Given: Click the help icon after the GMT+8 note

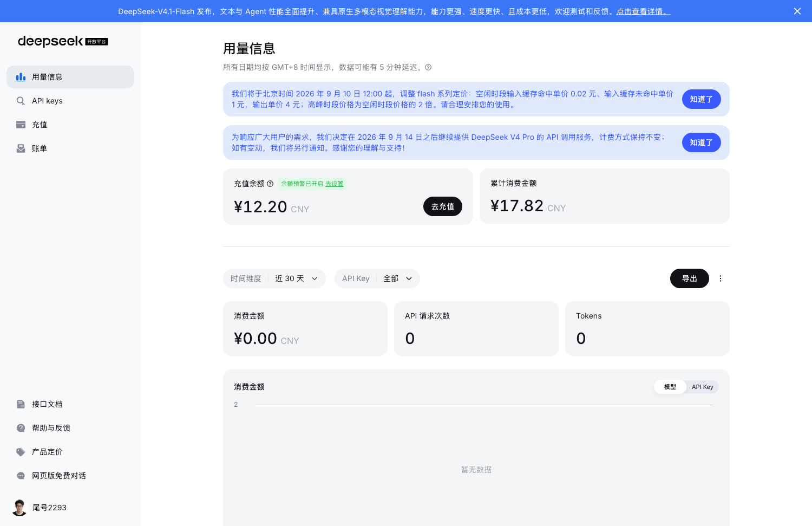Looking at the screenshot, I should tap(428, 67).
